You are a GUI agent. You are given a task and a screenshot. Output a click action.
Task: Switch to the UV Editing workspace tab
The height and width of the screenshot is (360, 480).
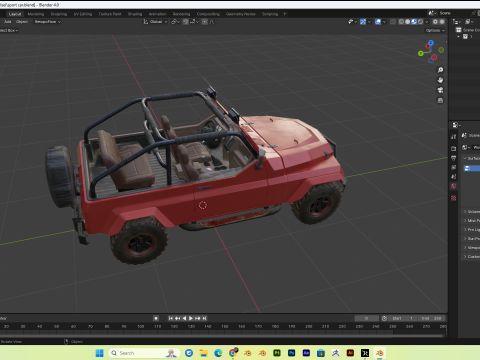83,14
